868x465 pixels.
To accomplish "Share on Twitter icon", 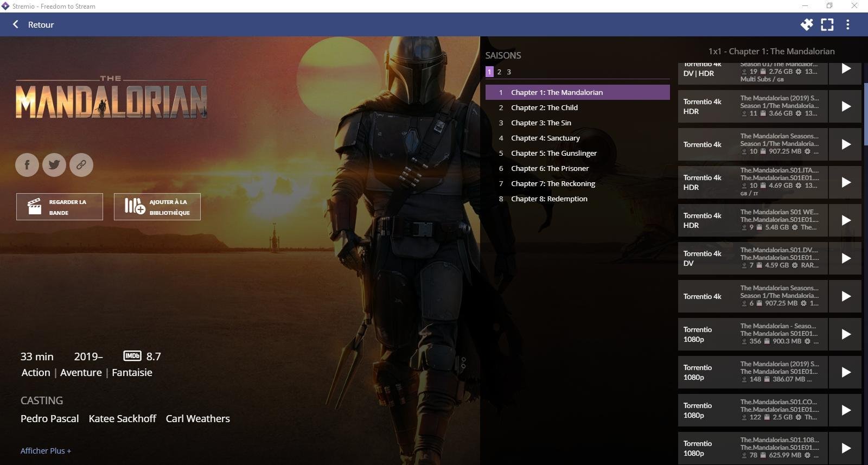I will click(54, 164).
